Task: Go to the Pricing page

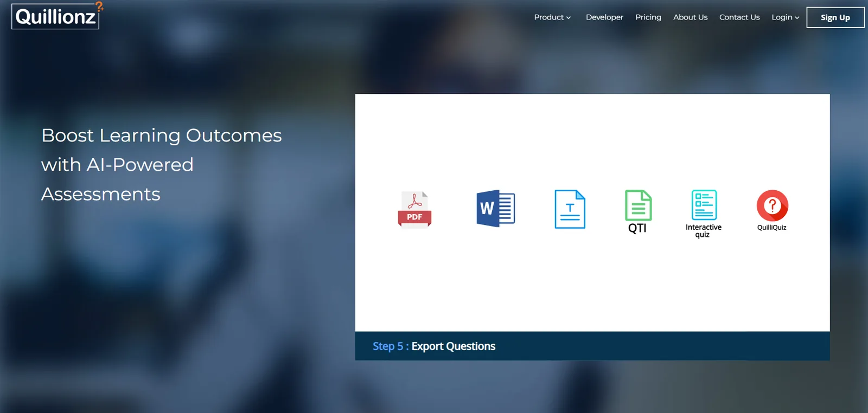Action: (648, 17)
